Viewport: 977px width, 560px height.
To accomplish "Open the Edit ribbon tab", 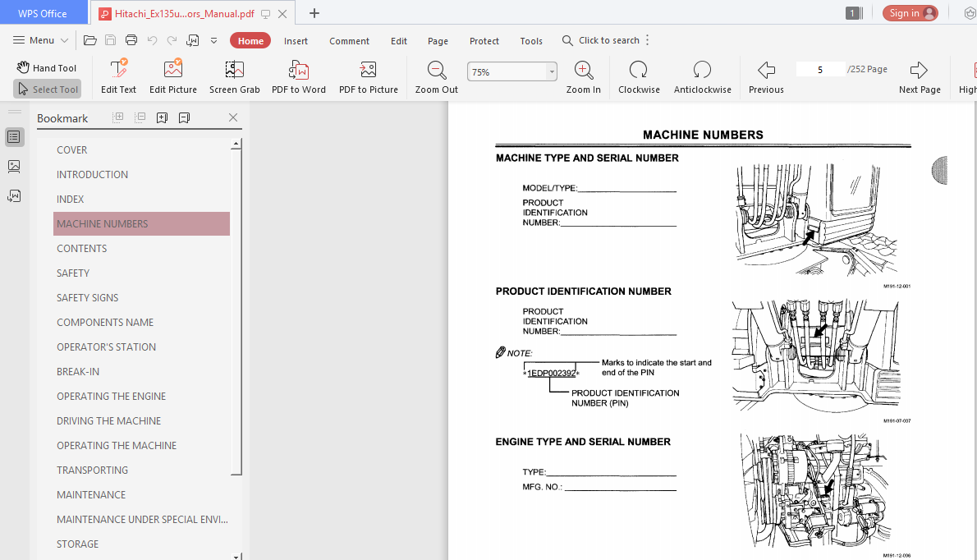I will point(399,41).
